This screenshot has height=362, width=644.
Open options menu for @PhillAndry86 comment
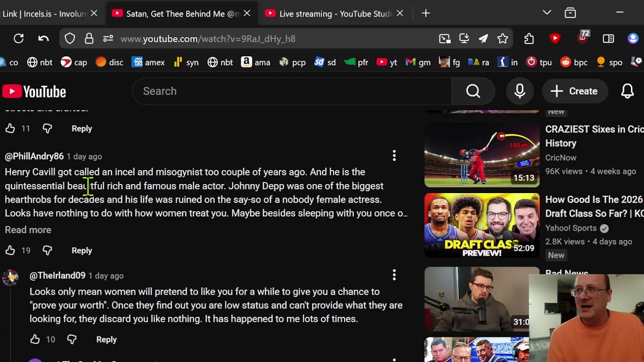[394, 156]
